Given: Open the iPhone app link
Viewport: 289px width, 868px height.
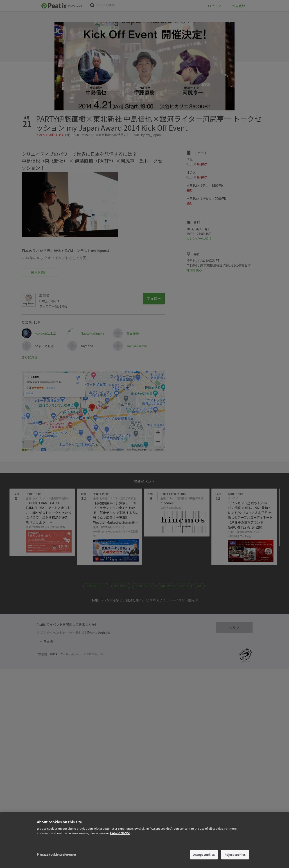Looking at the screenshot, I should 92,633.
